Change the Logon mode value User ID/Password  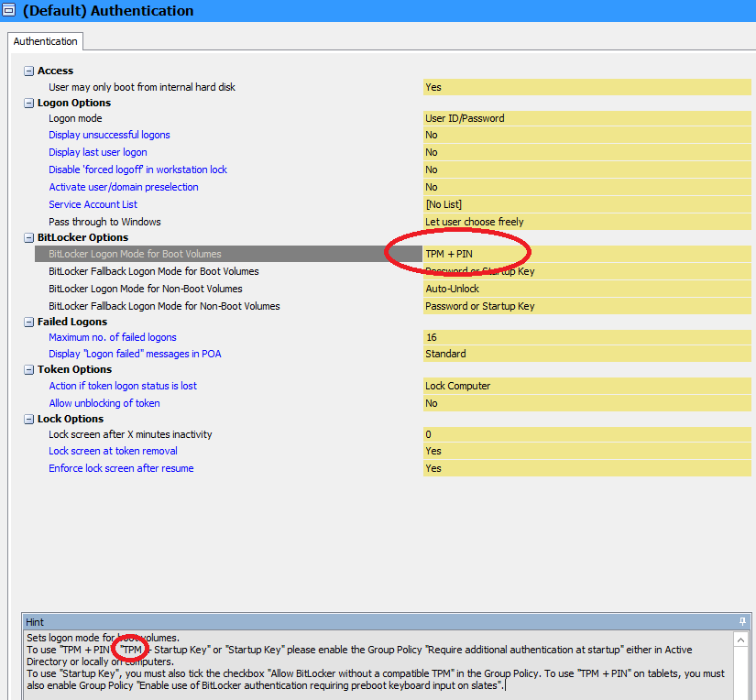click(x=586, y=118)
